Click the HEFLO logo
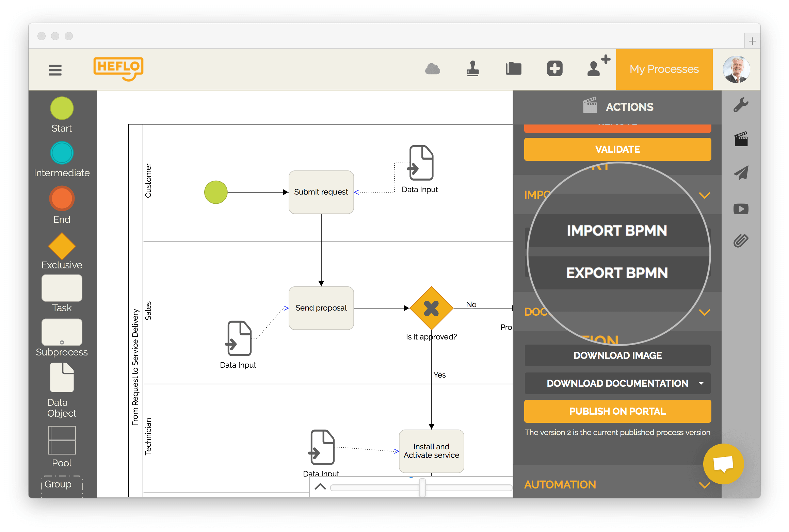Image resolution: width=789 pixels, height=532 pixels. click(118, 69)
